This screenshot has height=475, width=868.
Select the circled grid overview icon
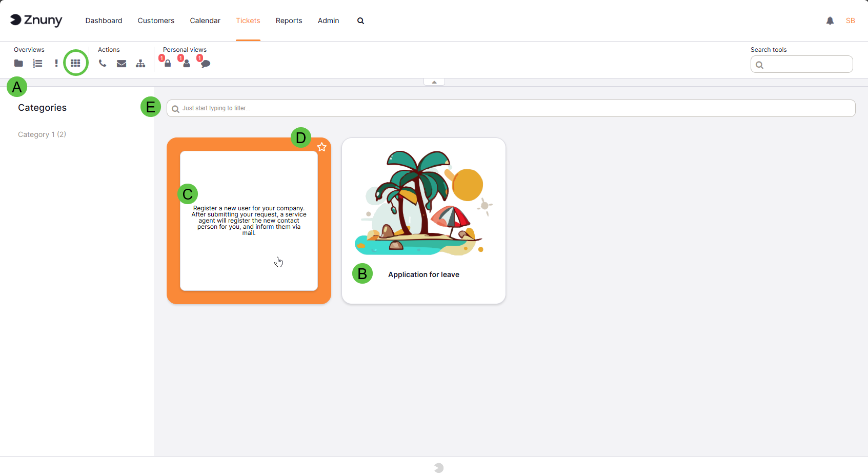(75, 63)
